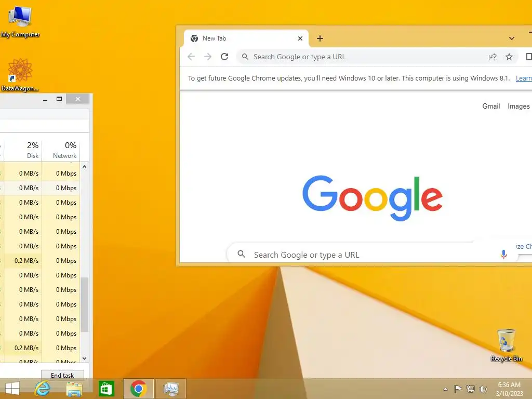Click the Chrome forward arrow

pos(208,57)
